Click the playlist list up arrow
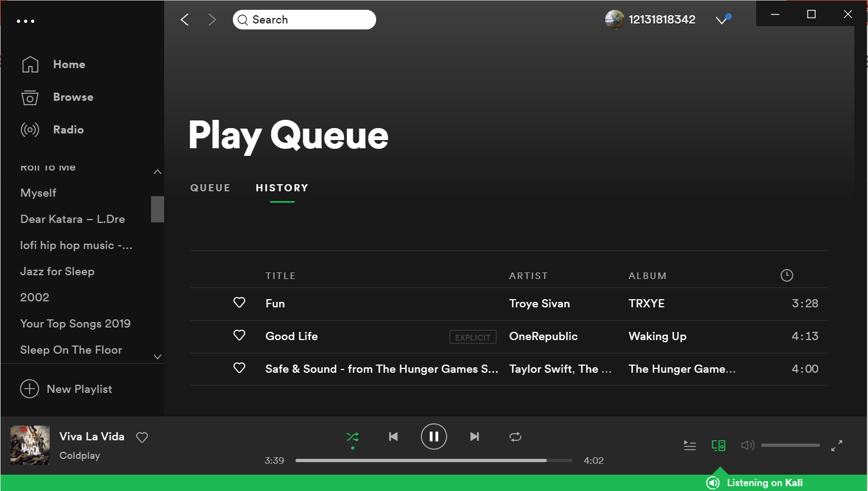868x491 pixels. click(x=158, y=172)
